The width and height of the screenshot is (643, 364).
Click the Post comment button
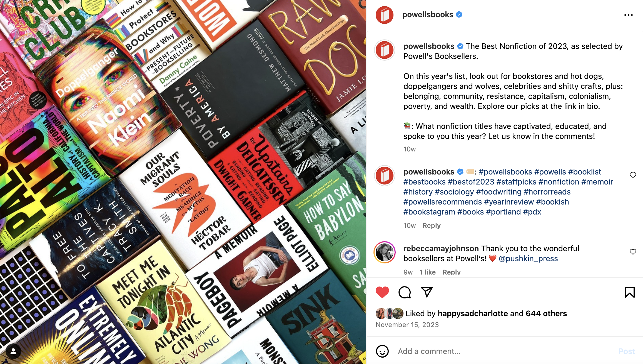point(627,351)
